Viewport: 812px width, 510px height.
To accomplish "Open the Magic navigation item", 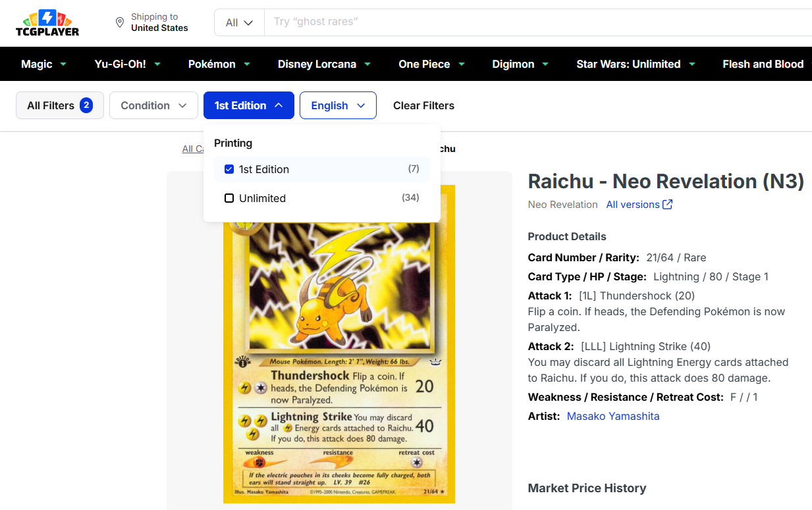I will click(37, 64).
